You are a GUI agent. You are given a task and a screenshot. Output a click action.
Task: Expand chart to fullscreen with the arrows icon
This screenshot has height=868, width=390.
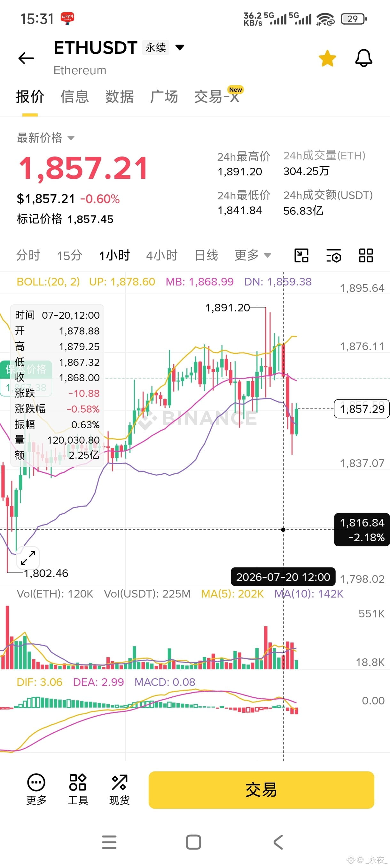[x=28, y=558]
